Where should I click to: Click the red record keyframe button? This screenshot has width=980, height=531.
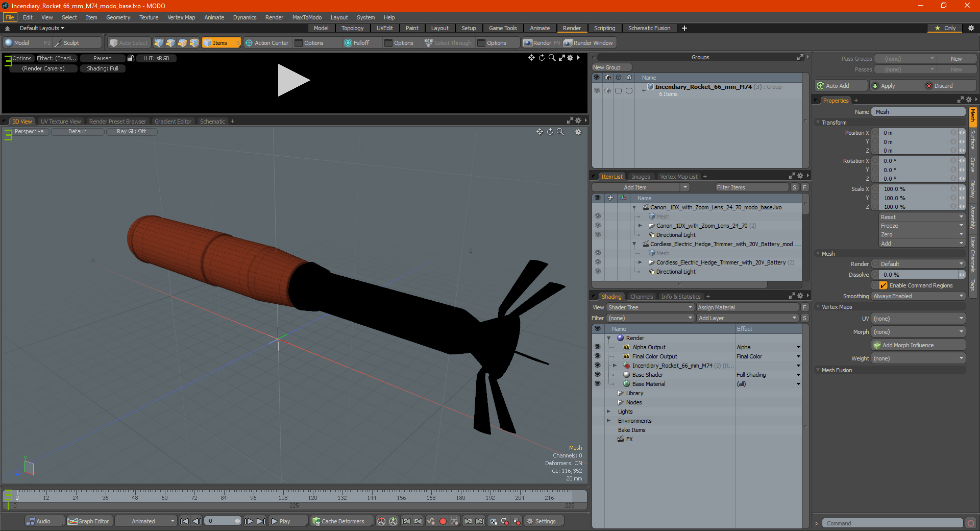point(443,521)
